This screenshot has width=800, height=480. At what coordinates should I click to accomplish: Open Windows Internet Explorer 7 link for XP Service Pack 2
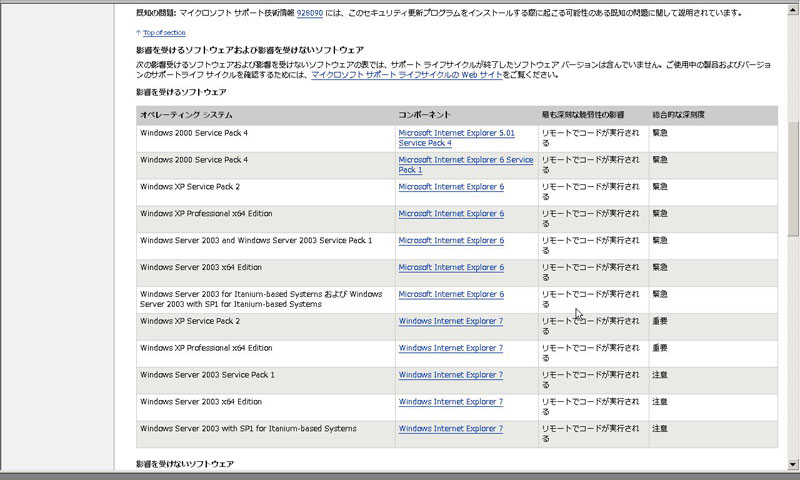click(451, 321)
